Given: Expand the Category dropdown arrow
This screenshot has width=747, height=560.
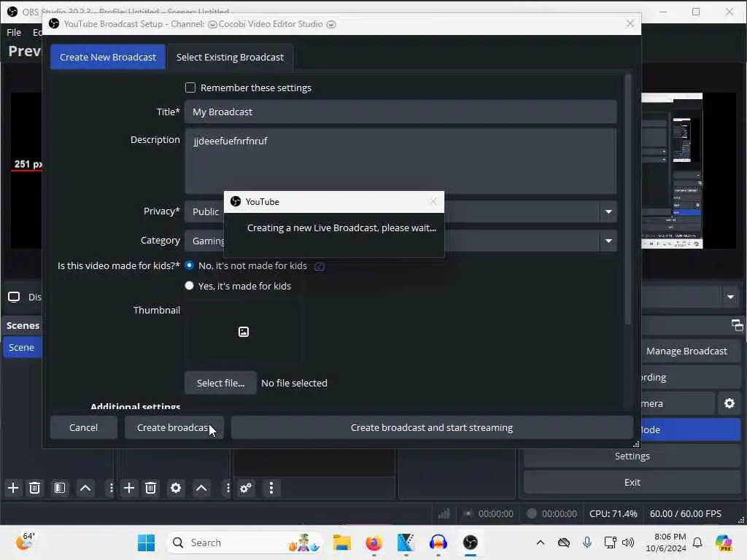Looking at the screenshot, I should coord(608,241).
